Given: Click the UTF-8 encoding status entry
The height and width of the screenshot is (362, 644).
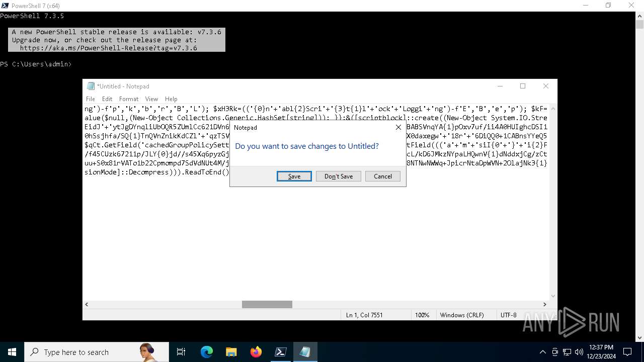Looking at the screenshot, I should point(508,315).
